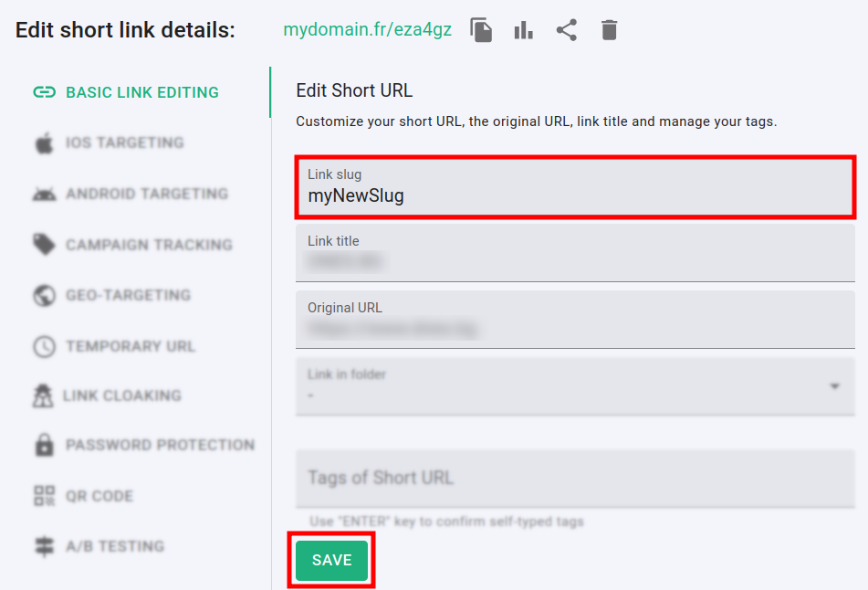This screenshot has width=868, height=590.
Task: Click the QR code icon in sidebar
Action: pos(44,496)
